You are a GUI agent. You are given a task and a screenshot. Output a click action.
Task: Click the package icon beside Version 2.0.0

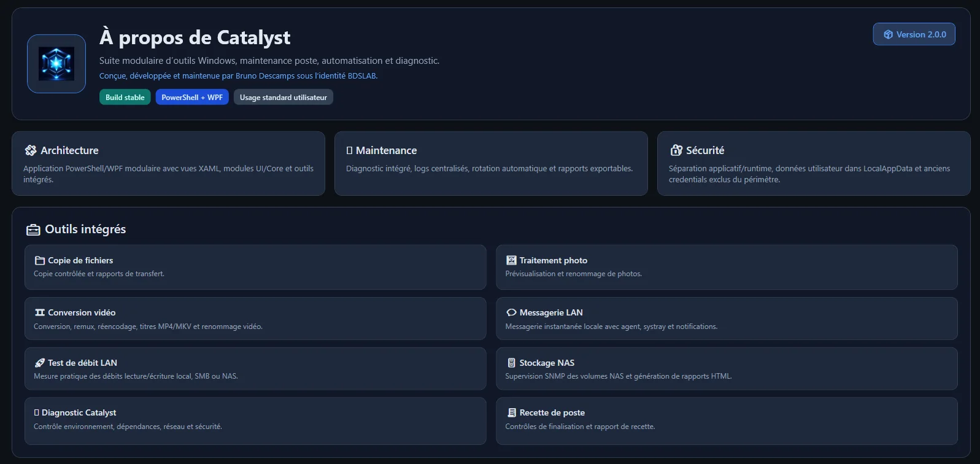888,34
